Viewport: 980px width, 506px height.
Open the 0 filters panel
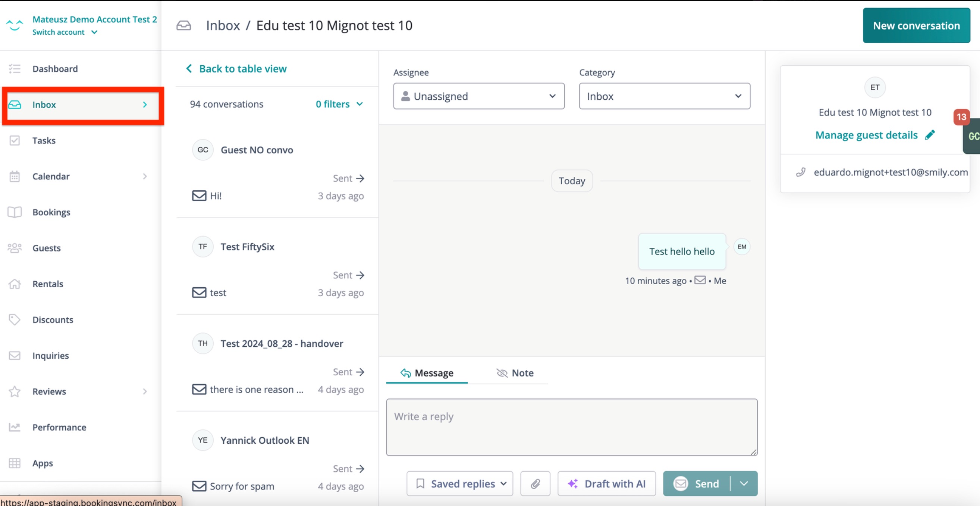click(339, 104)
